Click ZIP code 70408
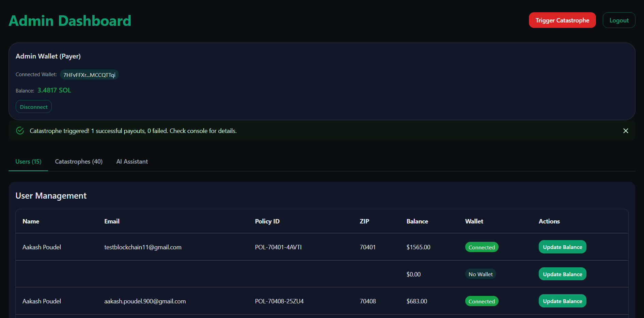The image size is (644, 318). coord(368,301)
